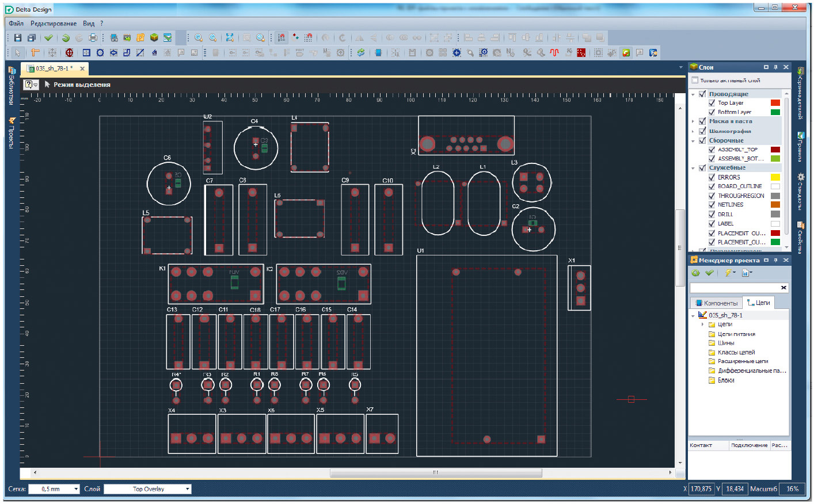Screen dimensions: 814x504
Task: Open the 'Редактирование' menu
Action: pos(53,24)
